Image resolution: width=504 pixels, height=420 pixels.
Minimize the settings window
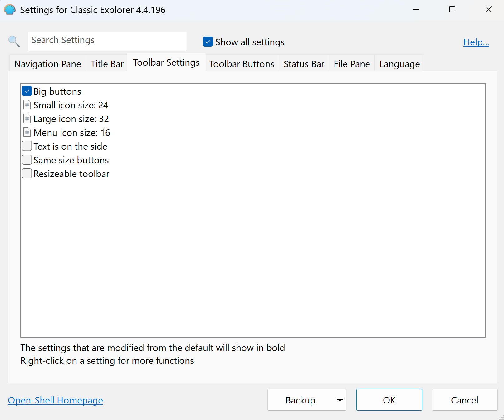click(x=416, y=10)
